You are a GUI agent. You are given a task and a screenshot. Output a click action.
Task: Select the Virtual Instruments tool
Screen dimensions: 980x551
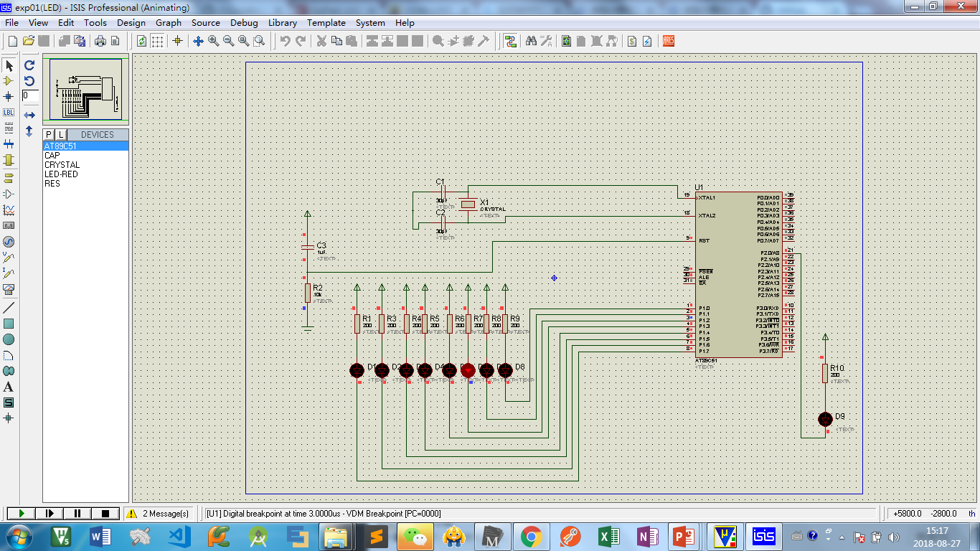9,289
